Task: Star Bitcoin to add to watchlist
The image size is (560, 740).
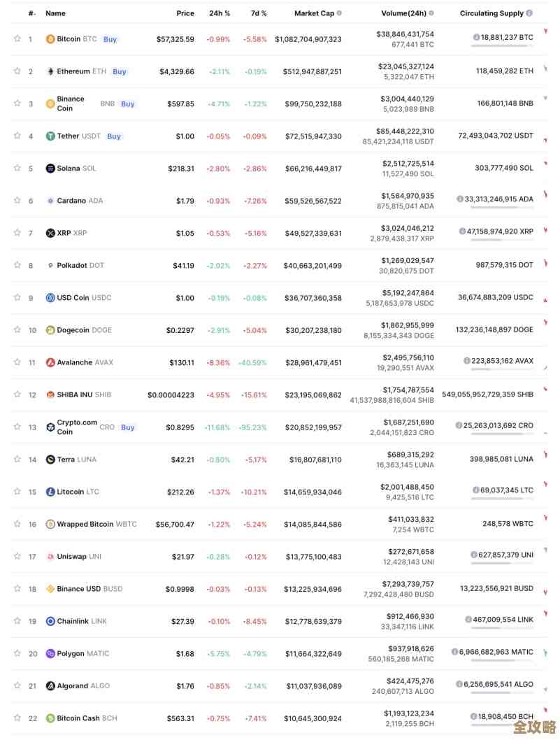Action: (x=17, y=39)
